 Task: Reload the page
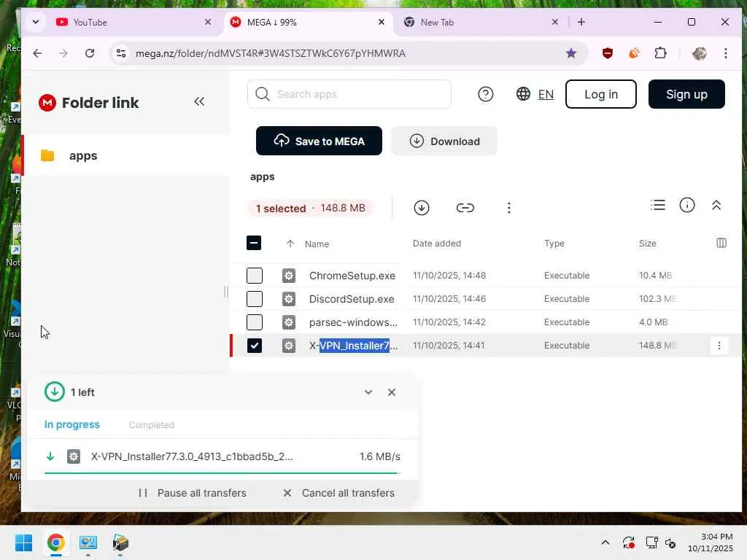point(90,53)
